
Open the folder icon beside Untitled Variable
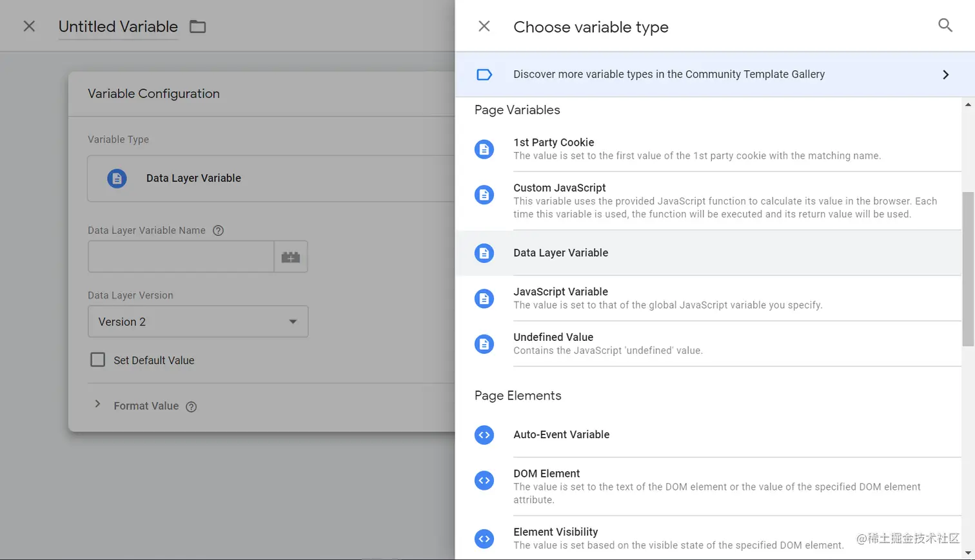(x=197, y=26)
